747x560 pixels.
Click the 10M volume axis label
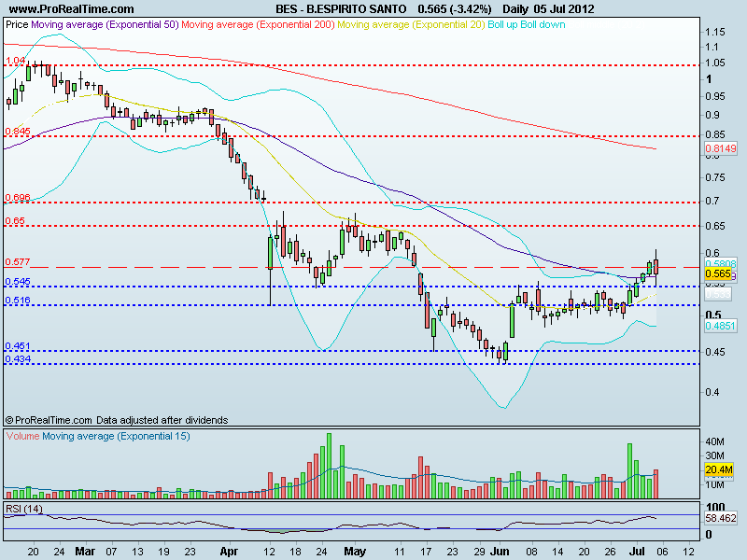pyautogui.click(x=715, y=485)
